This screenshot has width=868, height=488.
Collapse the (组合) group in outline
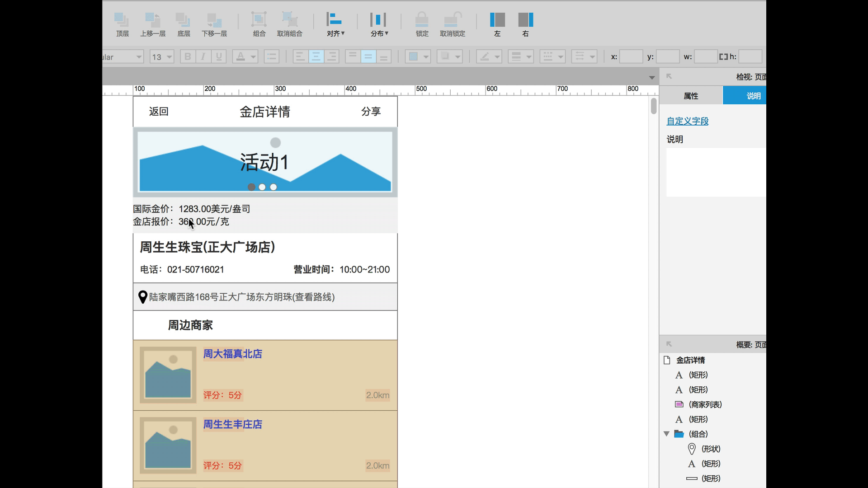tap(666, 434)
